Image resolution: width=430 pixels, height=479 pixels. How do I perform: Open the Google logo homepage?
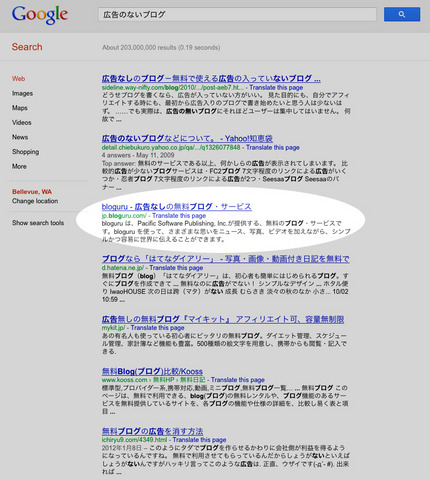pos(40,15)
